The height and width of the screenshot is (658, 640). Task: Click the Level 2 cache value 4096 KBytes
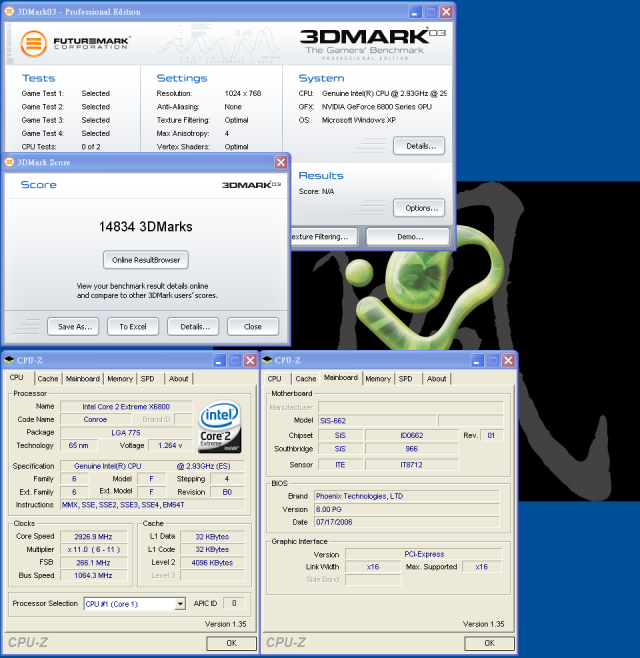pyautogui.click(x=212, y=563)
